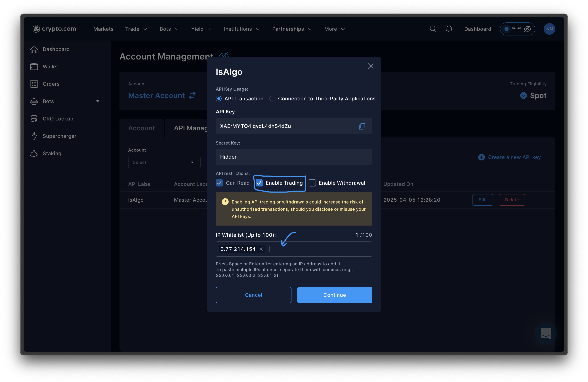Click the Supercharger lightning icon
The image size is (588, 382).
pyautogui.click(x=34, y=136)
